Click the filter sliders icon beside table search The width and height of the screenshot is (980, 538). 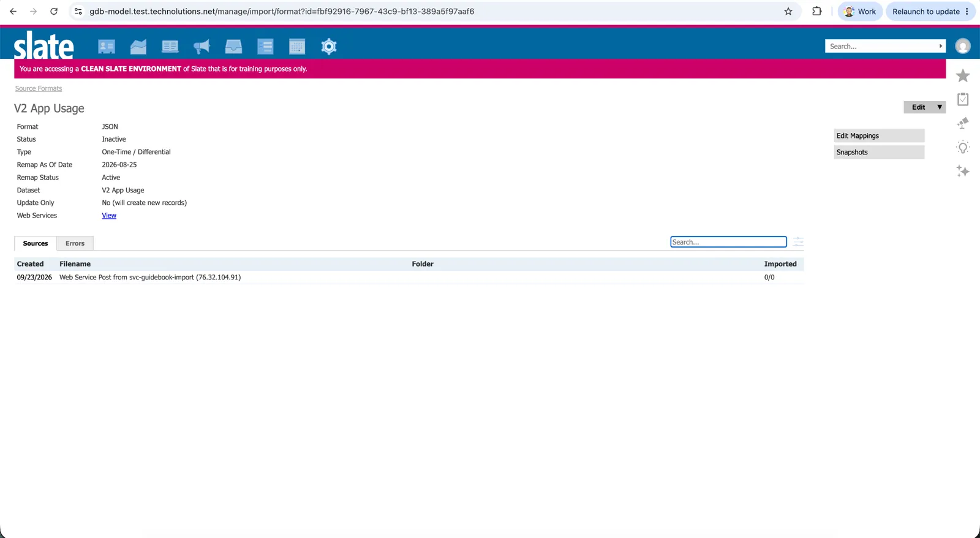click(798, 242)
